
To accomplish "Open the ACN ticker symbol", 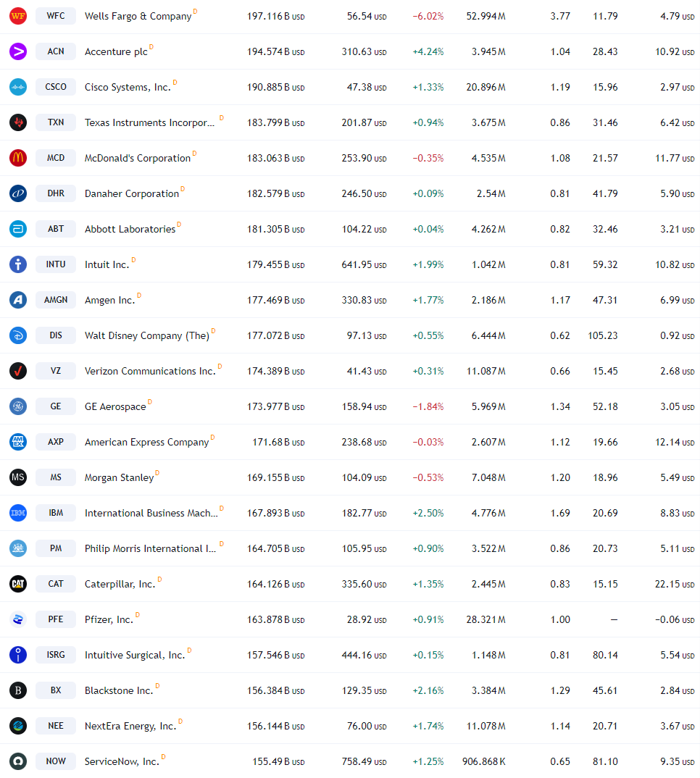I will [56, 51].
